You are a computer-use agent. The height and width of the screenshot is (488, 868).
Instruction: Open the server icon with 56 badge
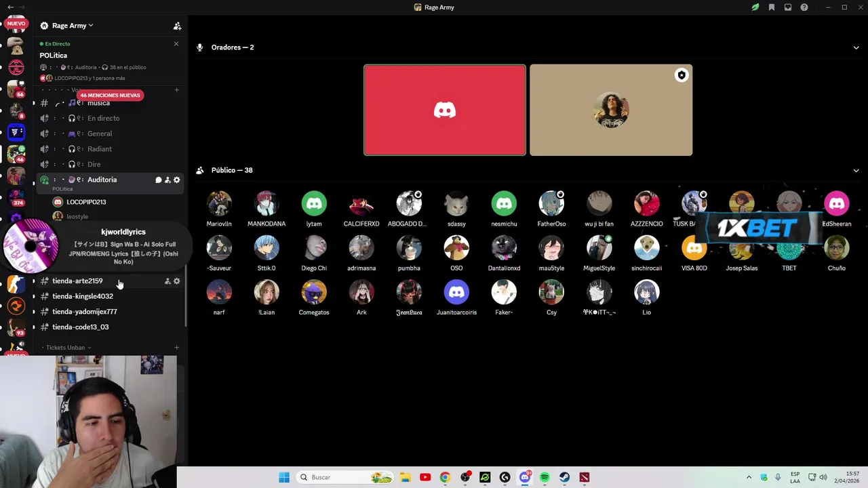(16, 89)
